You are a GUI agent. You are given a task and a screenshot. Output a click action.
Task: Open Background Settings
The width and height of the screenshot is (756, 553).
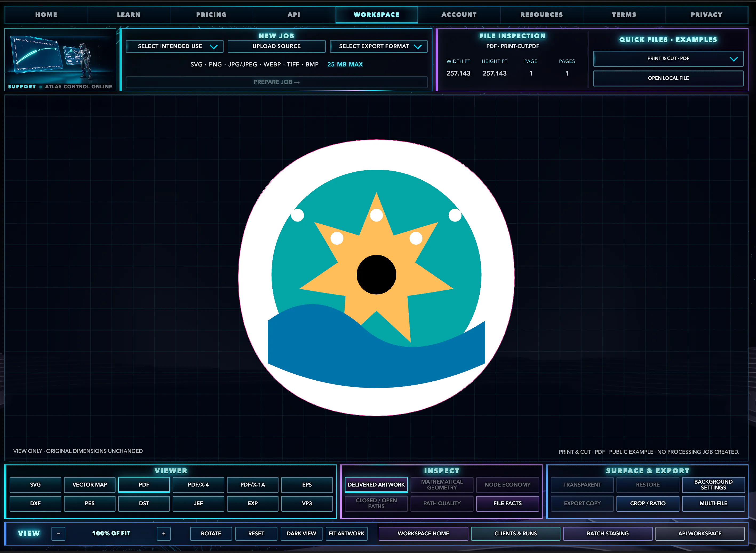click(x=713, y=485)
